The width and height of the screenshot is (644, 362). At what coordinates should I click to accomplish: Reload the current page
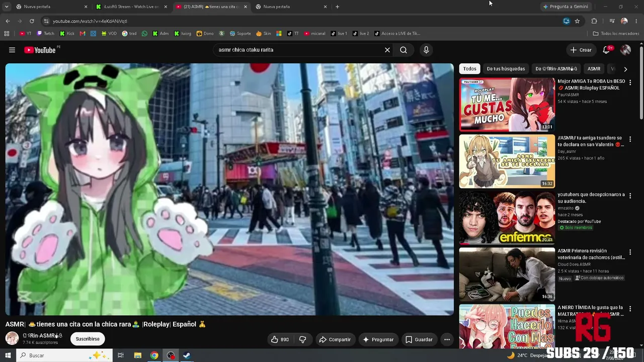32,21
